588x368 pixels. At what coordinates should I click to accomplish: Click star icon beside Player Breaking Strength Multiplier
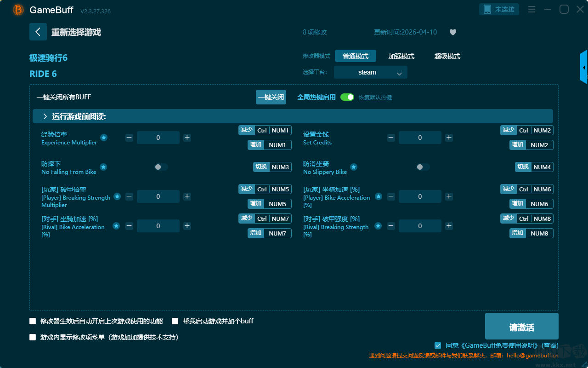click(x=117, y=196)
